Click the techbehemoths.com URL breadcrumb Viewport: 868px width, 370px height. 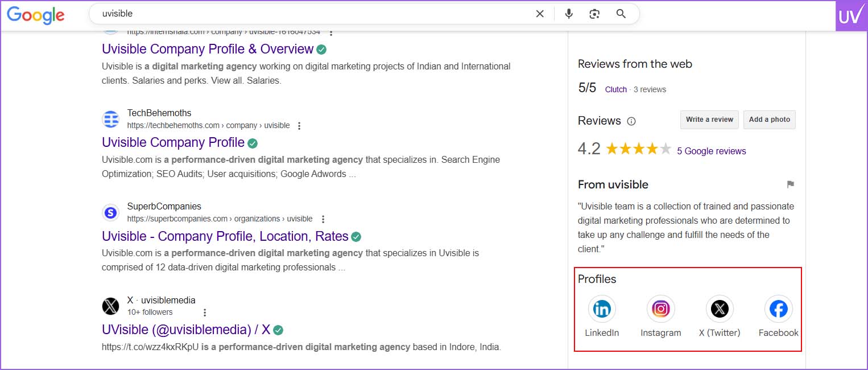point(208,125)
